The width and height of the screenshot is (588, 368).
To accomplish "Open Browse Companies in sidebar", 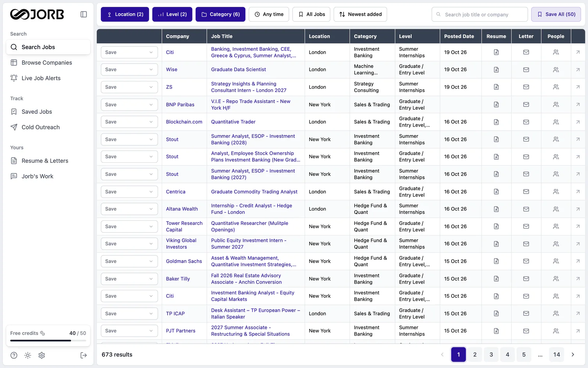I will coord(48,63).
